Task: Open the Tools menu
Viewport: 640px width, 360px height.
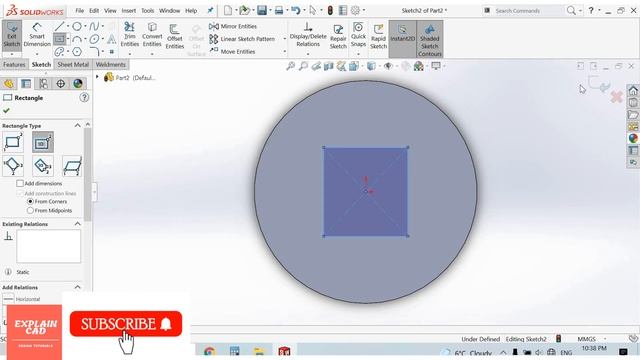Action: [x=147, y=11]
